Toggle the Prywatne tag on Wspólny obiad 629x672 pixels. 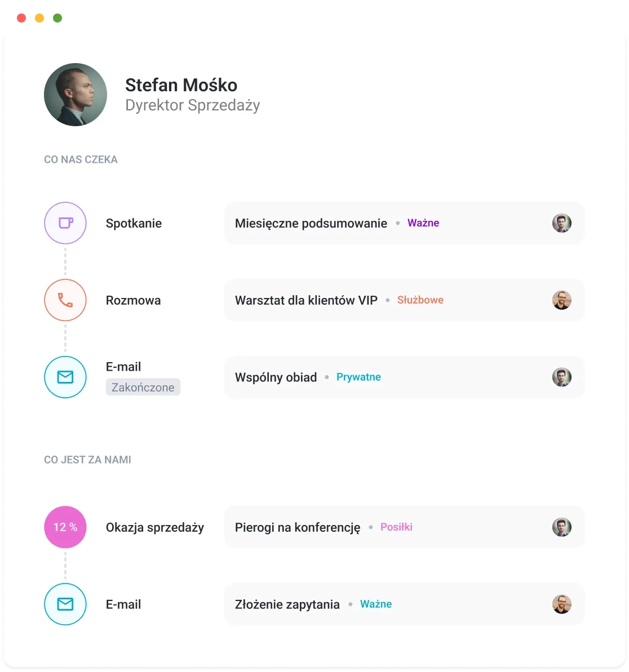click(358, 377)
